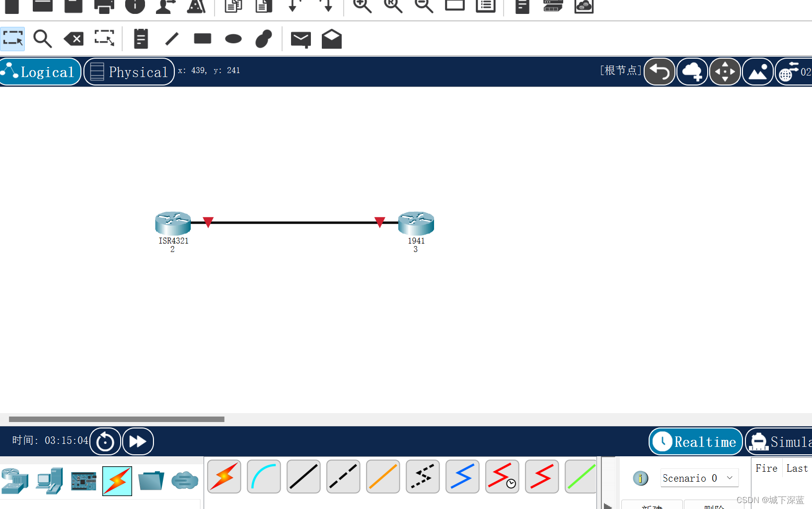This screenshot has width=812, height=509.
Task: Pick the red Serial DTE cable
Action: (542, 477)
